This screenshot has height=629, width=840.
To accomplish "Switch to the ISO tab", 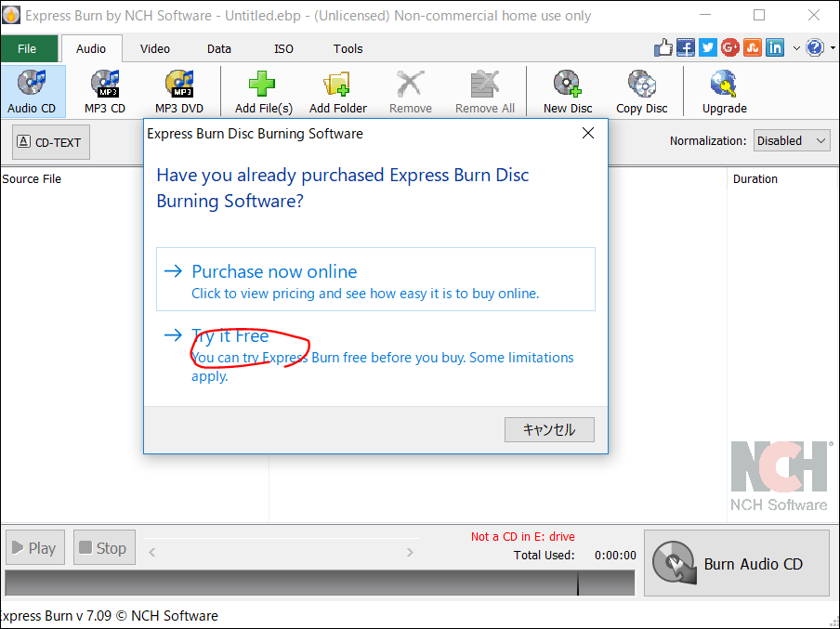I will tap(283, 48).
